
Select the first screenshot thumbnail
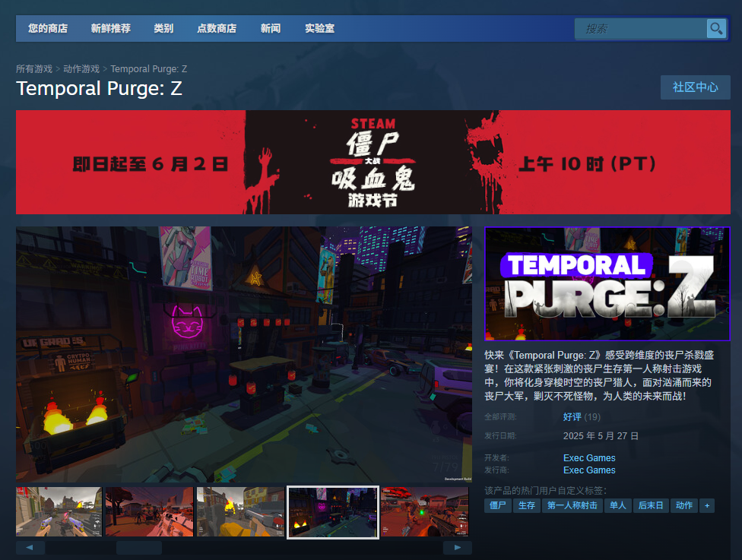point(59,511)
